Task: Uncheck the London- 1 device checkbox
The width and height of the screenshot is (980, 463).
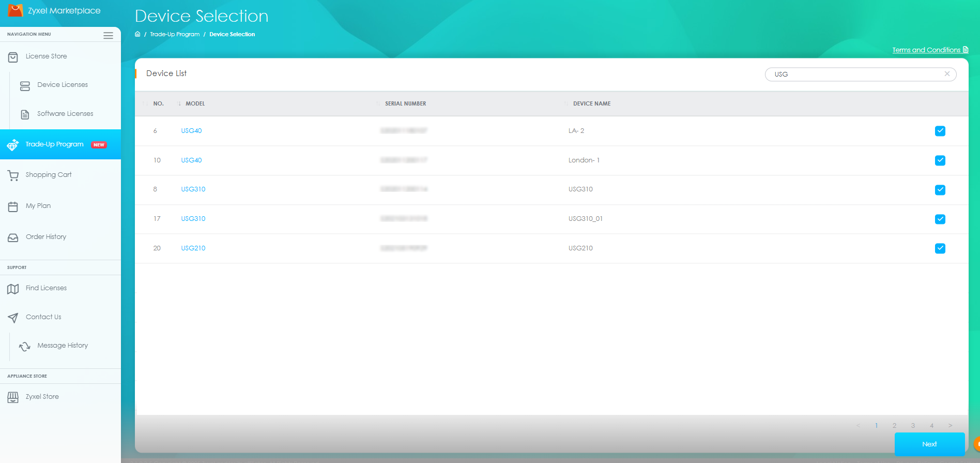Action: coord(940,160)
